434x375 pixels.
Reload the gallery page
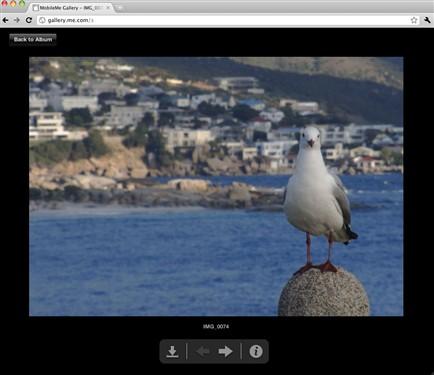[x=29, y=20]
